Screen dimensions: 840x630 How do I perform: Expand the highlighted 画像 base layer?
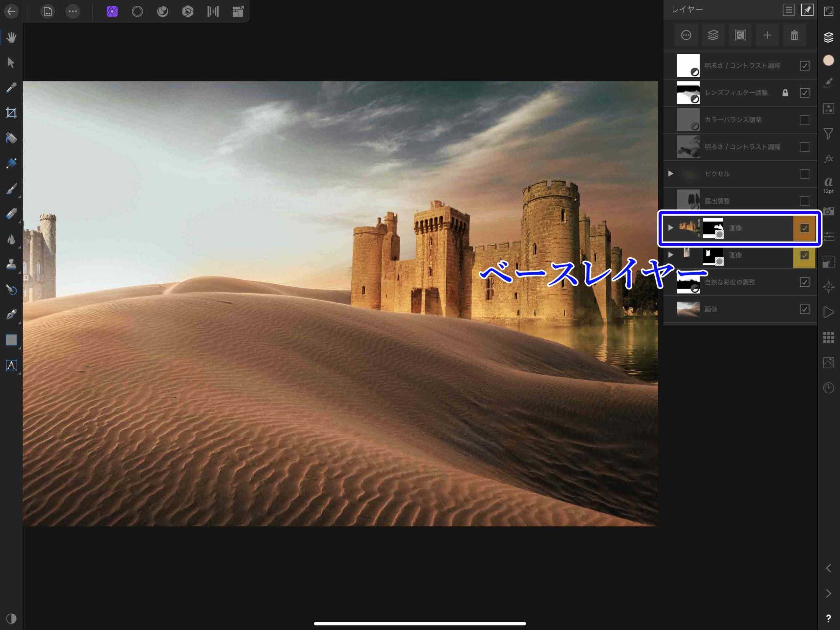tap(671, 228)
